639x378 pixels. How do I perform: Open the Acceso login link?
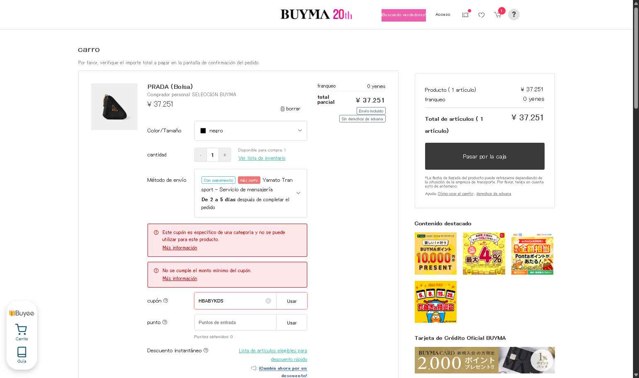pyautogui.click(x=443, y=15)
